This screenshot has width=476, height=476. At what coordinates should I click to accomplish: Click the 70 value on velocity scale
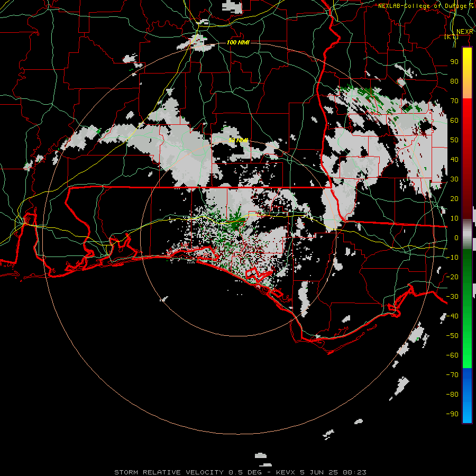[454, 101]
